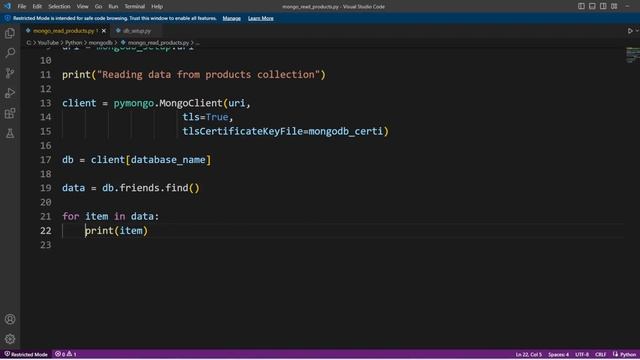Close the mongo_read_products.py tab
This screenshot has width=640, height=360.
[104, 31]
